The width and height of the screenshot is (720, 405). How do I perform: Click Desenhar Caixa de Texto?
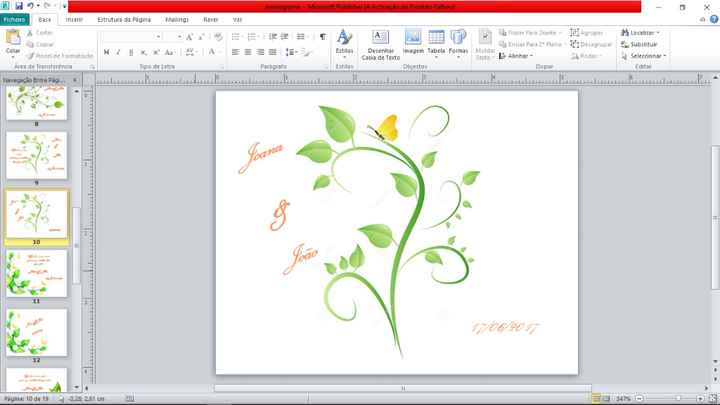(381, 45)
